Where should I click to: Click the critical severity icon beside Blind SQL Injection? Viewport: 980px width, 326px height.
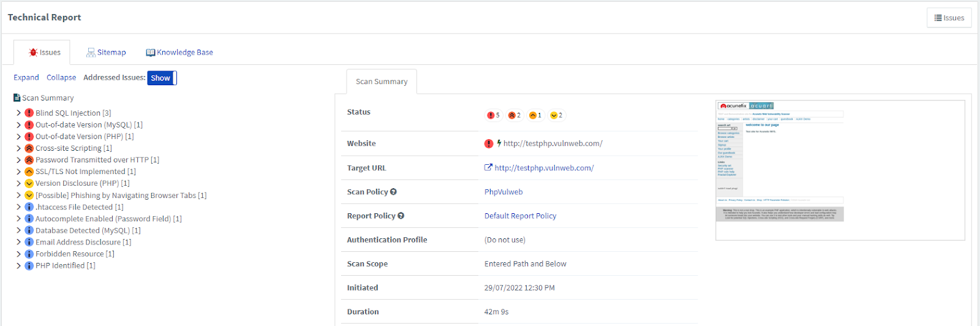tap(29, 113)
